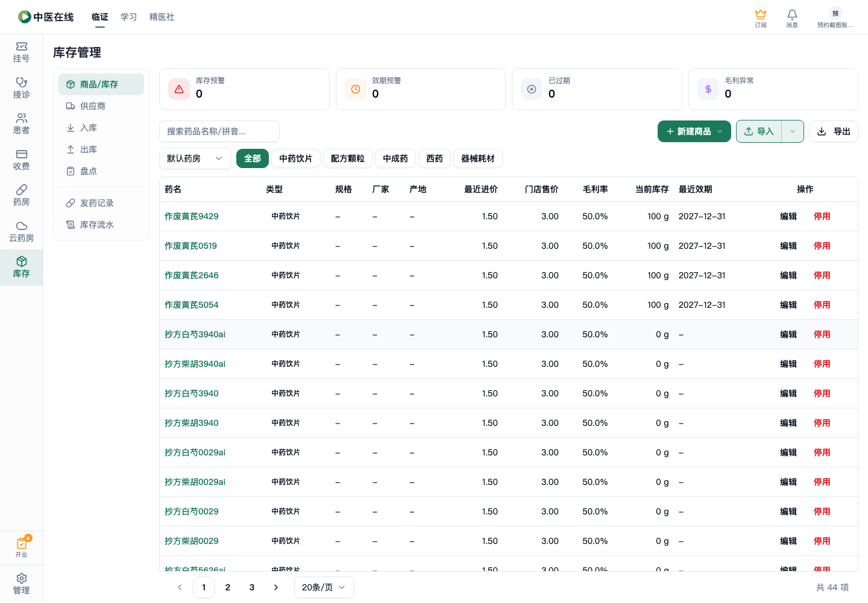868x603 pixels.
Task: Open the 消息 bell notifications icon
Action: click(792, 18)
